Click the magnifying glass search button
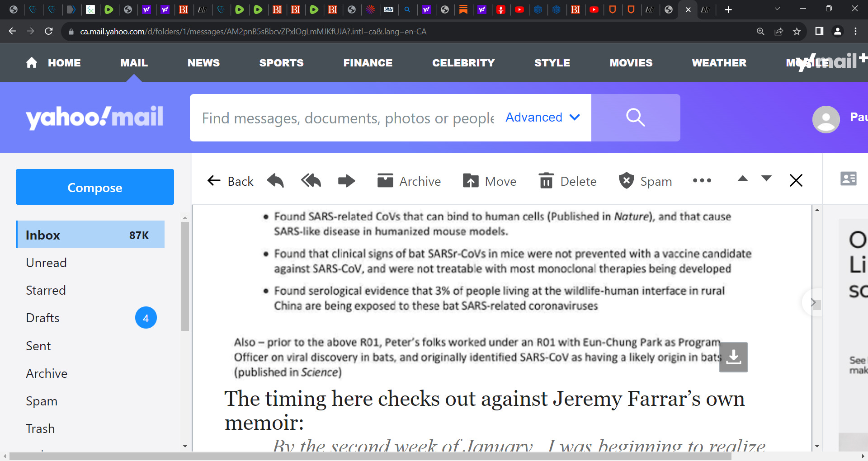The width and height of the screenshot is (868, 461). tap(636, 118)
